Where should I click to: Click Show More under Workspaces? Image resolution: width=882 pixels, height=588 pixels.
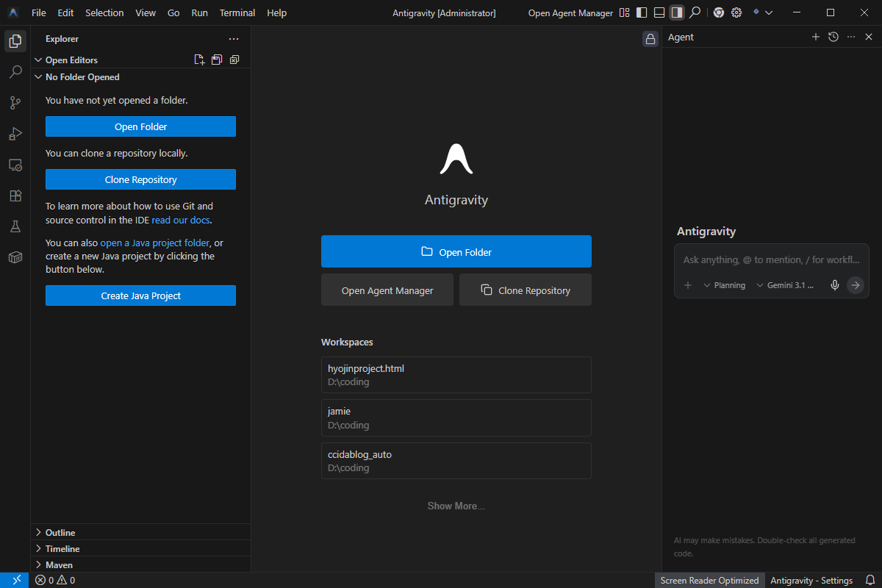pyautogui.click(x=456, y=506)
